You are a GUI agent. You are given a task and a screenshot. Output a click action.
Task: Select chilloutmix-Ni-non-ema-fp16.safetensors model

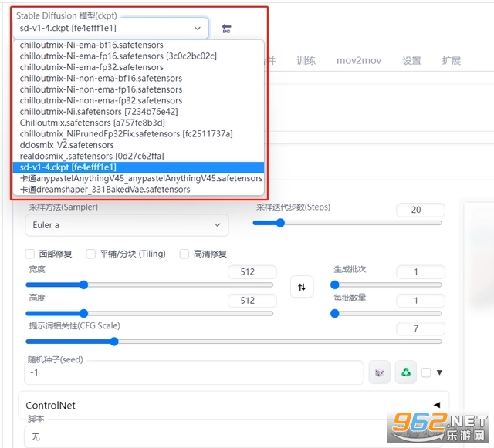click(138, 89)
